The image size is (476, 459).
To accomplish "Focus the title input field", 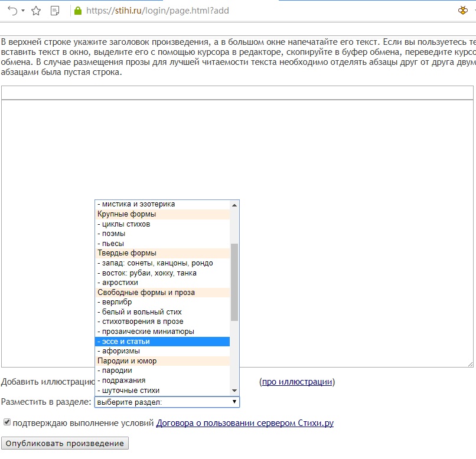I will click(x=236, y=93).
